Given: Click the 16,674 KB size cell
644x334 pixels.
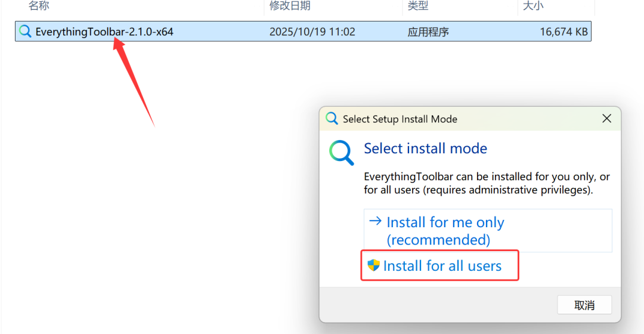Looking at the screenshot, I should click(563, 32).
